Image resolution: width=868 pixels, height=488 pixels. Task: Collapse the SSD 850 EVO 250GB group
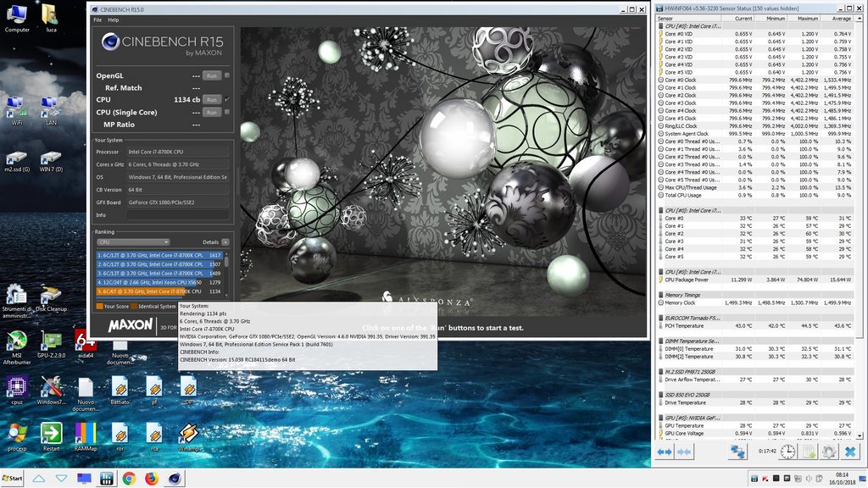coord(660,395)
